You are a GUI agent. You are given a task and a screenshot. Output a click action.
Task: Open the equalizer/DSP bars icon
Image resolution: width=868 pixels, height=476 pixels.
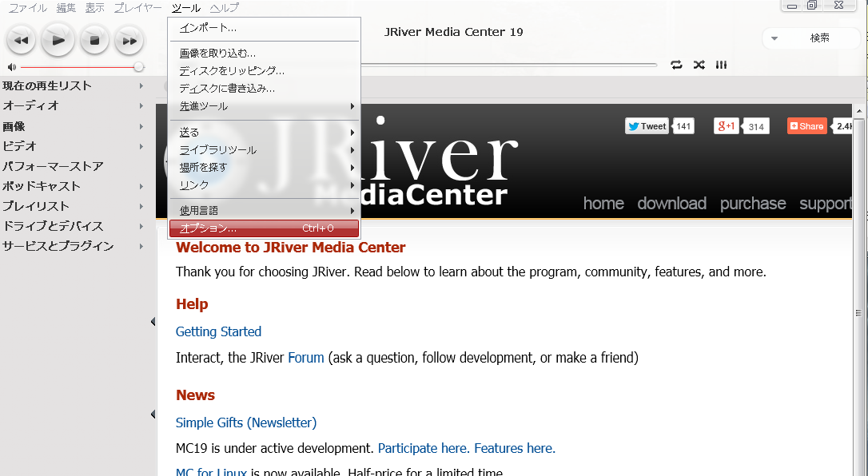[722, 65]
